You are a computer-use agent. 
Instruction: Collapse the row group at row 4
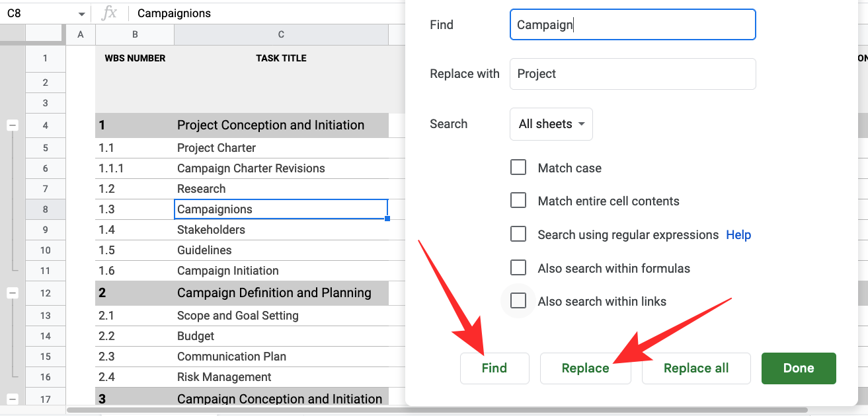[x=13, y=125]
